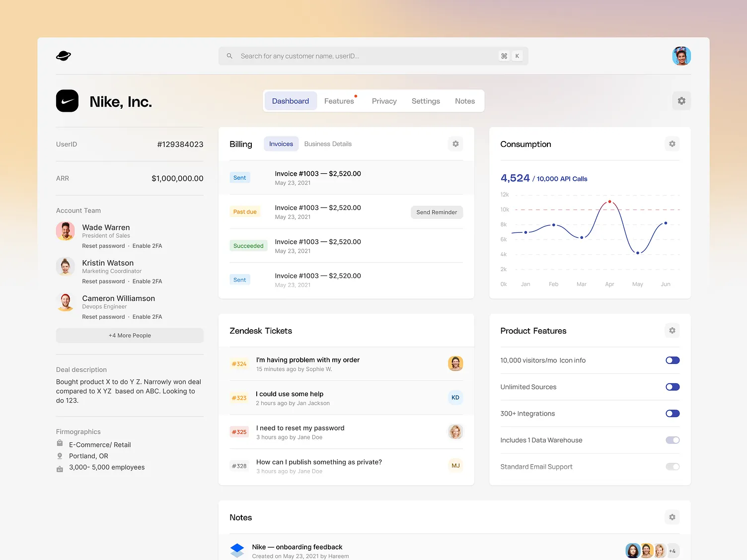The width and height of the screenshot is (747, 560).
Task: Click the command key shortcut icon
Action: pyautogui.click(x=504, y=56)
